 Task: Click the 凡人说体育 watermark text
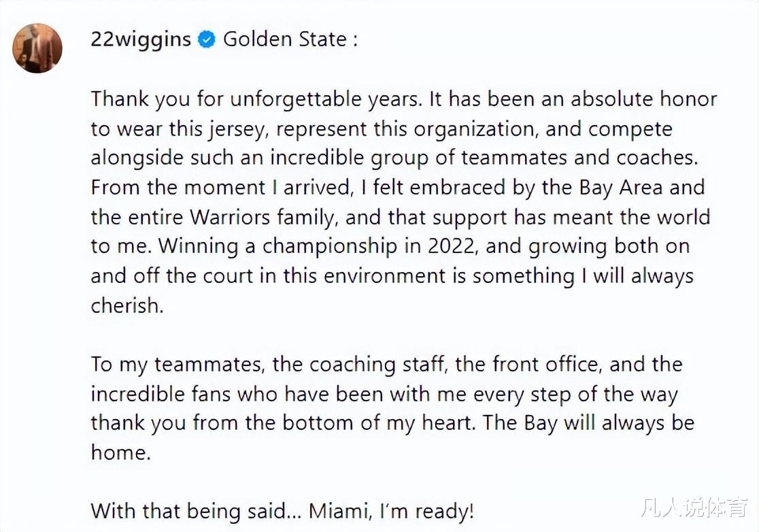[x=694, y=509]
